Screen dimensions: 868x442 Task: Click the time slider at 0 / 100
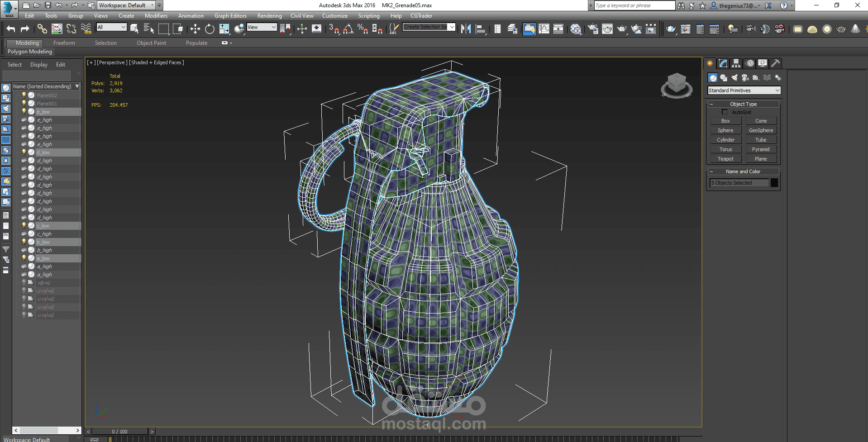pyautogui.click(x=120, y=432)
